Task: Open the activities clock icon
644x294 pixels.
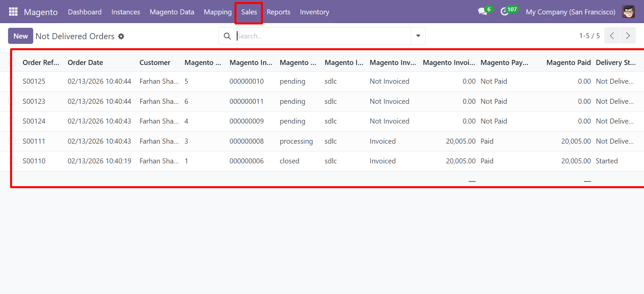Action: tap(504, 12)
